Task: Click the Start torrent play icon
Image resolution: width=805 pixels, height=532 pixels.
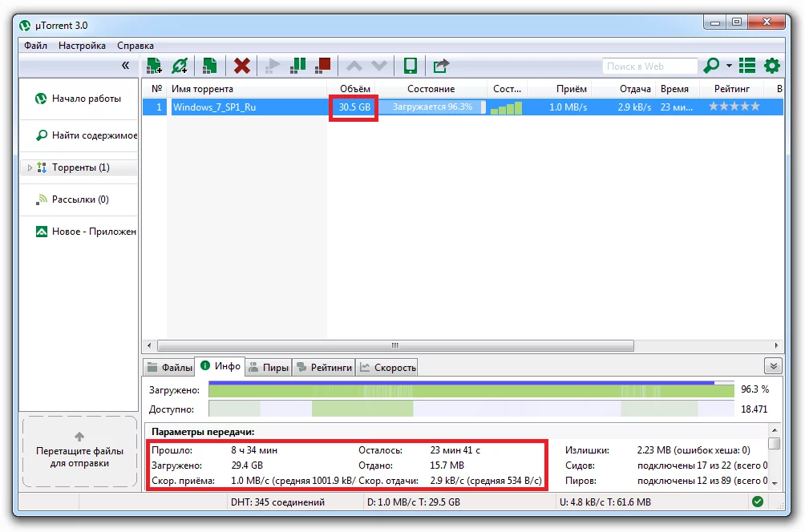Action: [x=272, y=66]
